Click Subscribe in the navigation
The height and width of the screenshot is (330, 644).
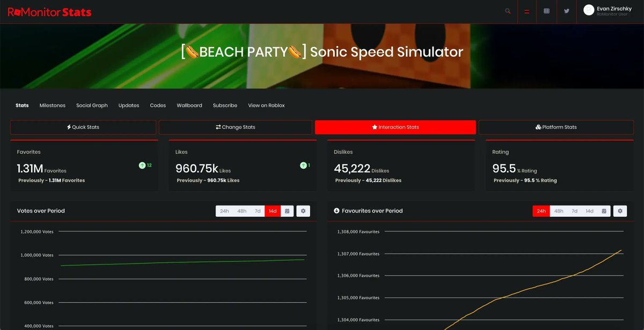click(x=225, y=105)
